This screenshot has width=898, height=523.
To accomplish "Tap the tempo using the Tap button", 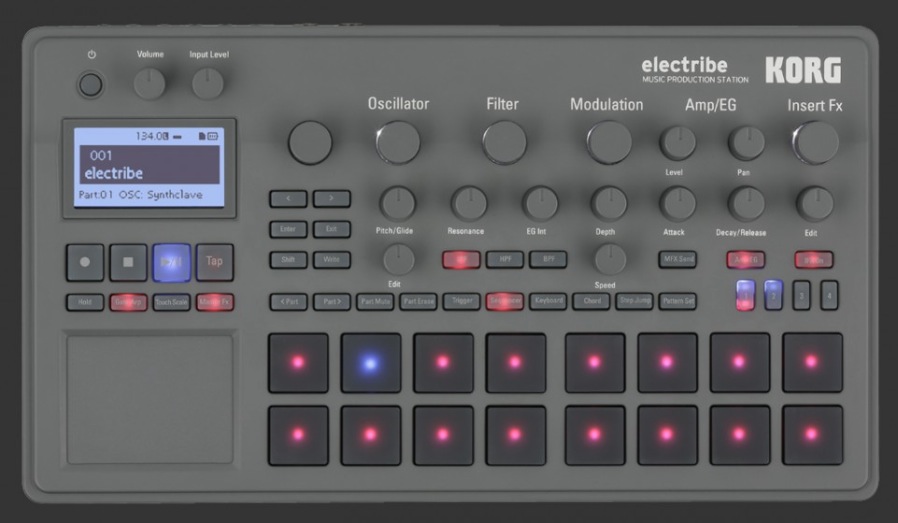I will [214, 262].
